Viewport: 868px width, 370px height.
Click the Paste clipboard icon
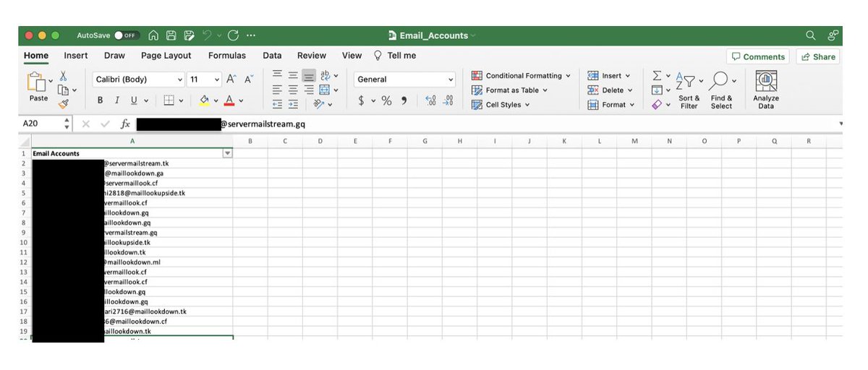coord(36,82)
